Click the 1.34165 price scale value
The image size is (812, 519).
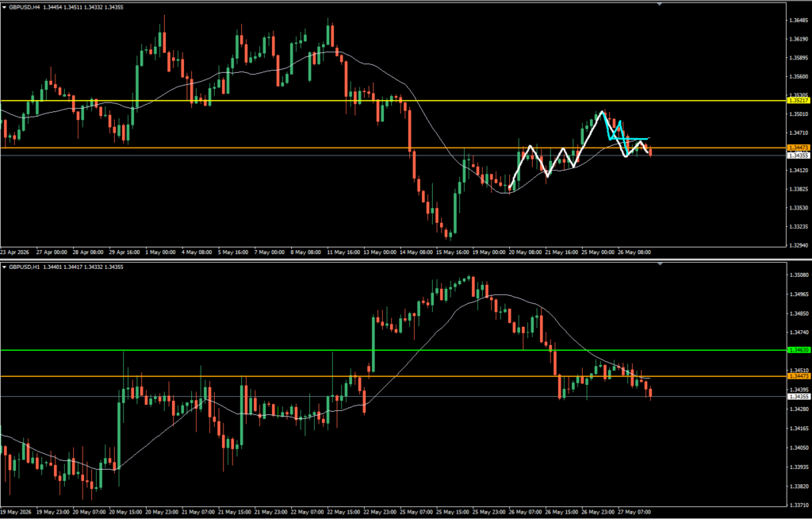pos(798,429)
